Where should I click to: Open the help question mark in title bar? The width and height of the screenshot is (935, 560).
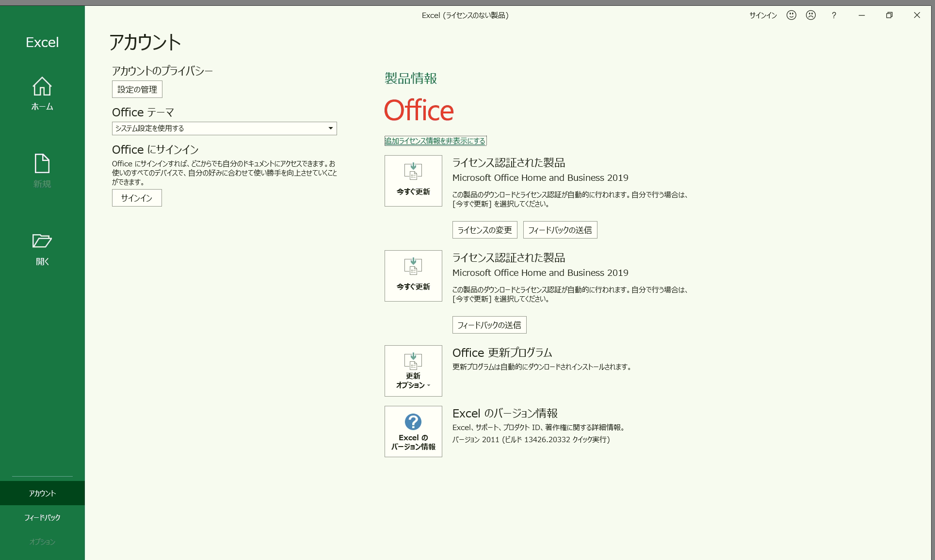coord(834,15)
